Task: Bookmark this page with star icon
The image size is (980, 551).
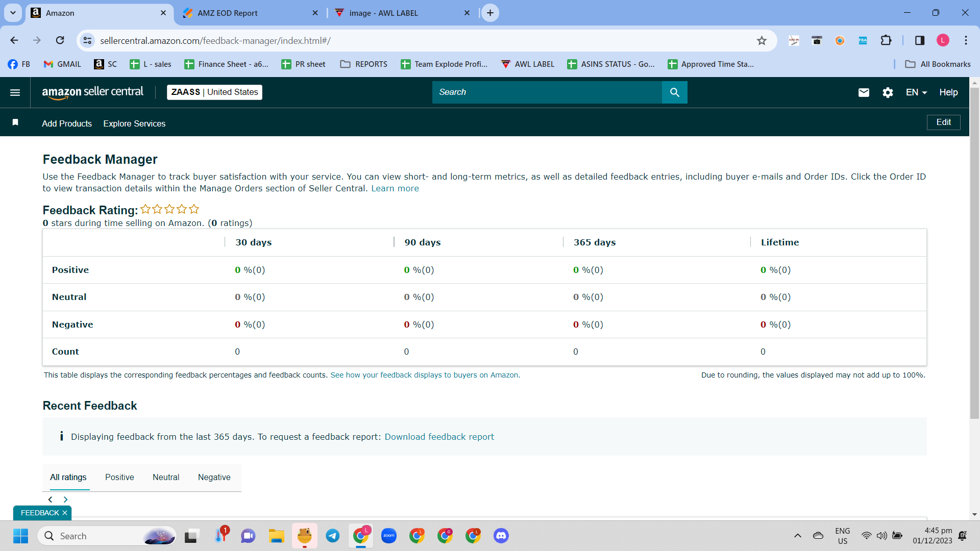Action: (762, 40)
